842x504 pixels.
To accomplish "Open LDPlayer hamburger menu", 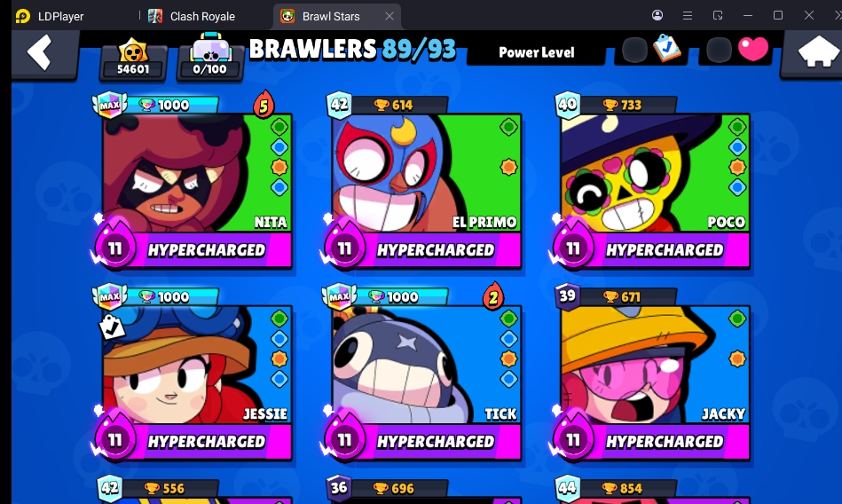I will [x=688, y=16].
